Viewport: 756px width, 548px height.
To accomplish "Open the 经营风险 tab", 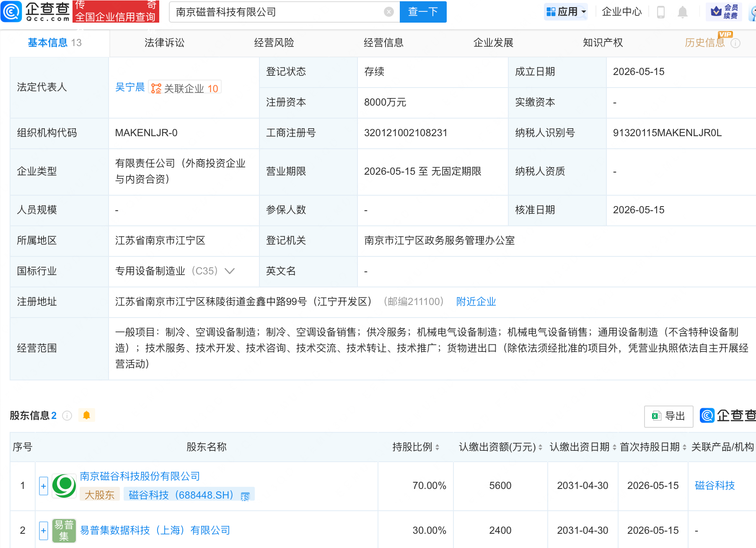I will 274,43.
